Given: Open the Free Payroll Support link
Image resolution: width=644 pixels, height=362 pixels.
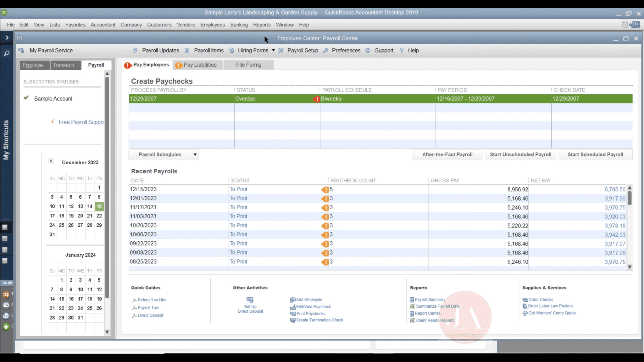Looking at the screenshot, I should [x=81, y=122].
